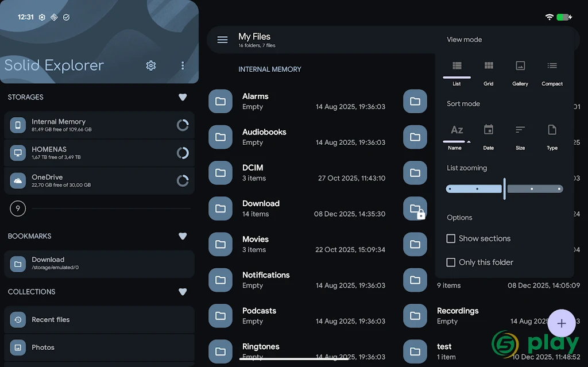Show HOMENAS storage usage chart

click(183, 153)
